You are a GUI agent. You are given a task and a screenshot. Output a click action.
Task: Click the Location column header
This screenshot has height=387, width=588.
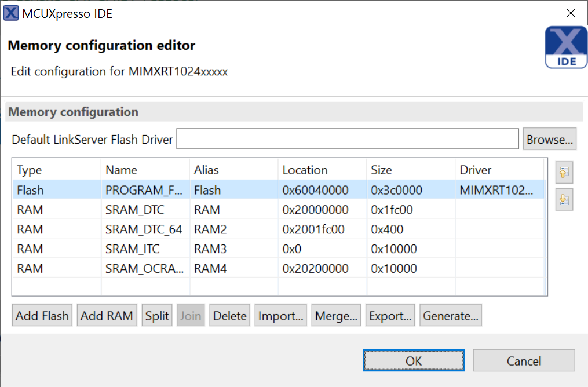pyautogui.click(x=305, y=170)
